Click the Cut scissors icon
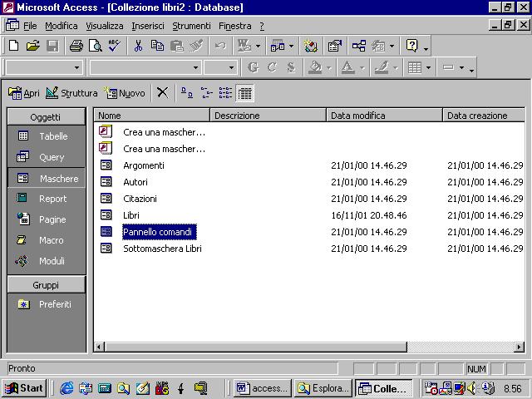 pos(138,46)
